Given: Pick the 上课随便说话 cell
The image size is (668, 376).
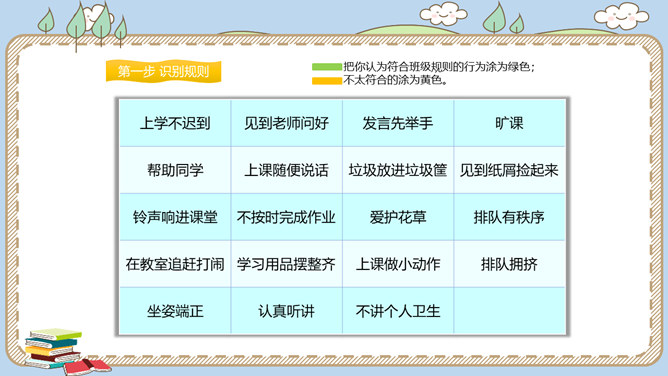Looking at the screenshot, I should (x=287, y=170).
